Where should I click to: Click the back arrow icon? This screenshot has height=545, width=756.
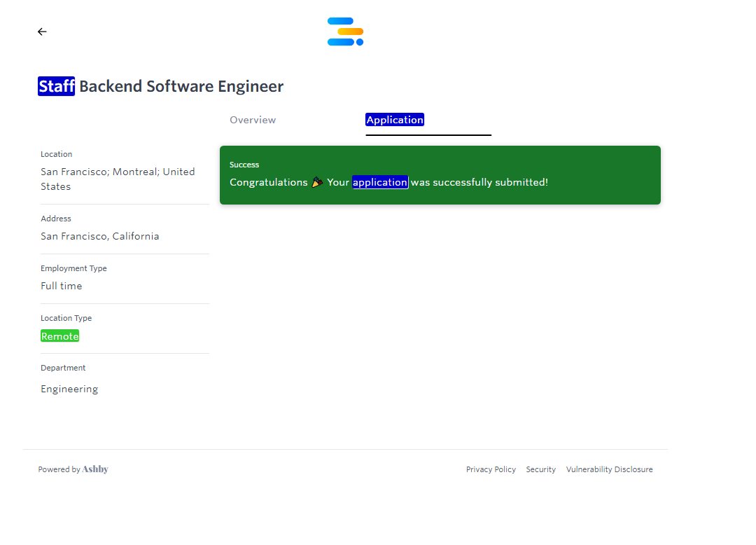(x=42, y=32)
